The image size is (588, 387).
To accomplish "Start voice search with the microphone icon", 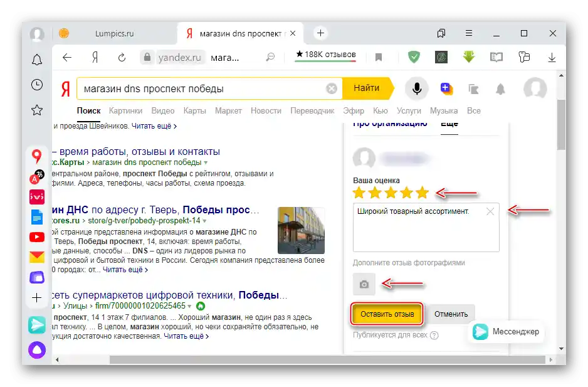I will click(x=416, y=88).
